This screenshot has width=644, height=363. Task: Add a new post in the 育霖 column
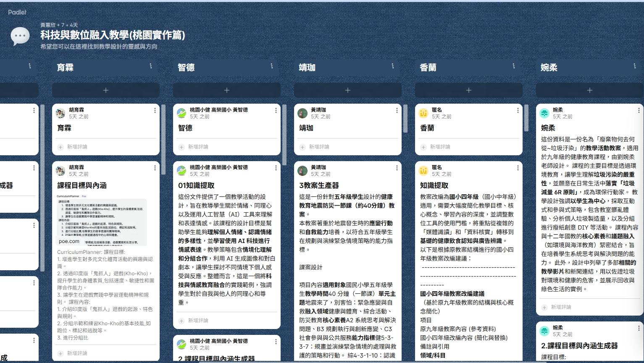[x=105, y=90]
